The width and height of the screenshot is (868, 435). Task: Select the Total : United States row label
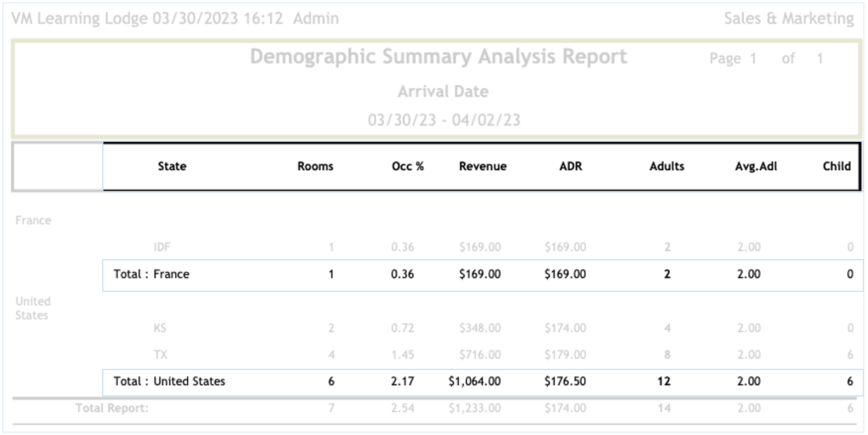pyautogui.click(x=169, y=381)
